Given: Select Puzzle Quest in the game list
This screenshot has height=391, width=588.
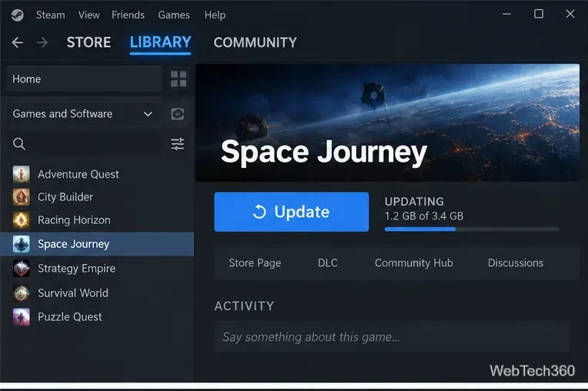Looking at the screenshot, I should coord(97,317).
